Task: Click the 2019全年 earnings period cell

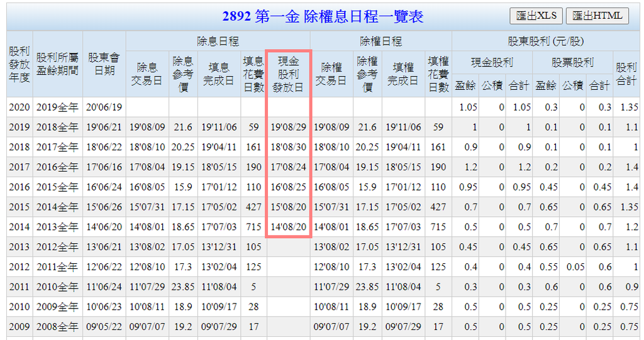Action: click(57, 107)
